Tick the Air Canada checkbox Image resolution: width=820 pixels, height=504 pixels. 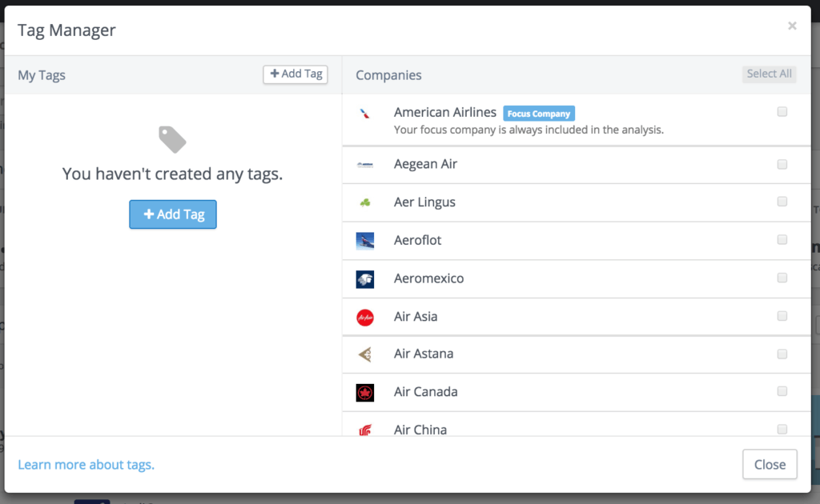pyautogui.click(x=782, y=391)
